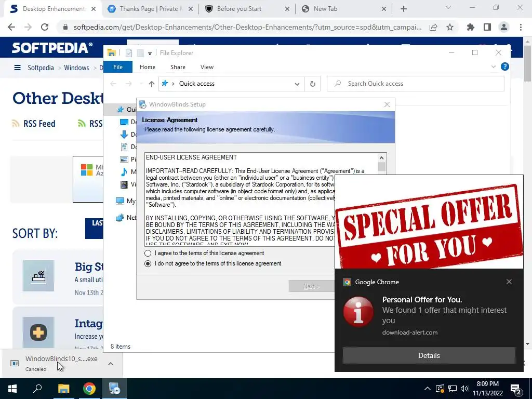The height and width of the screenshot is (399, 532).
Task: Open Windows Start menu
Action: (x=12, y=389)
